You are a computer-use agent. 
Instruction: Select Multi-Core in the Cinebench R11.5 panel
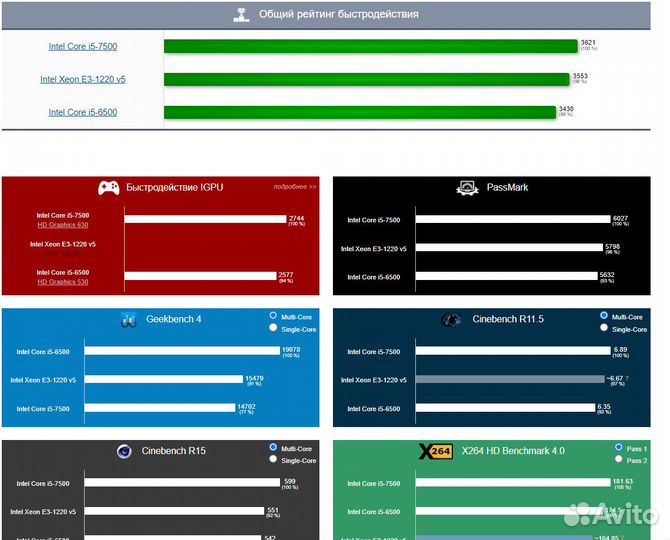(603, 315)
